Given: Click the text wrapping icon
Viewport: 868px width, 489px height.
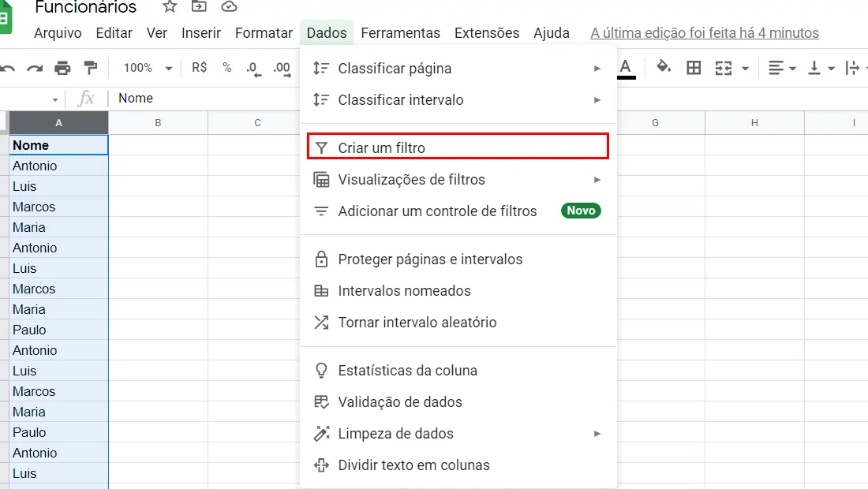Looking at the screenshot, I should pos(852,68).
